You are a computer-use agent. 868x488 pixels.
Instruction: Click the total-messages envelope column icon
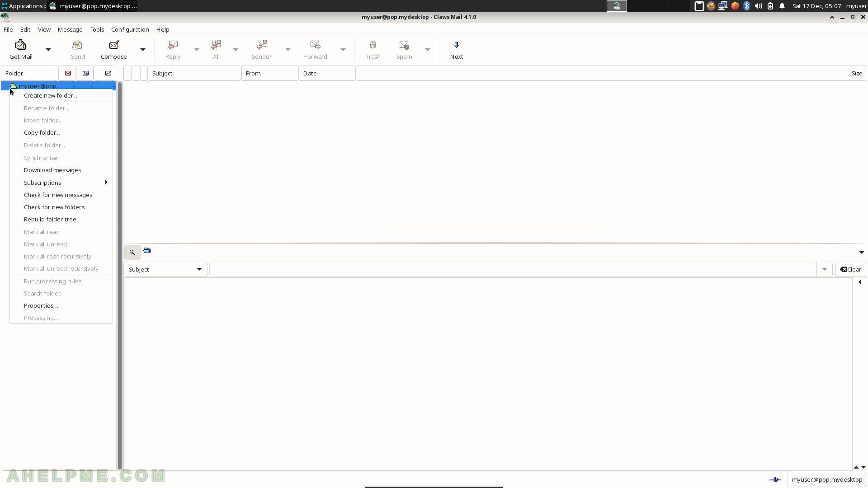[108, 73]
